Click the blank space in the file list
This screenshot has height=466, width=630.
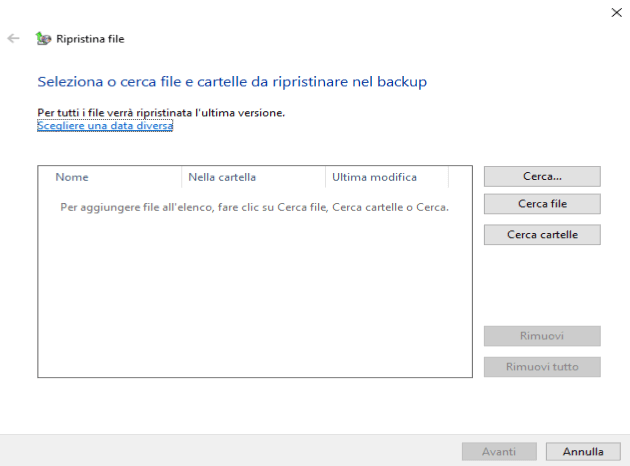point(254,300)
